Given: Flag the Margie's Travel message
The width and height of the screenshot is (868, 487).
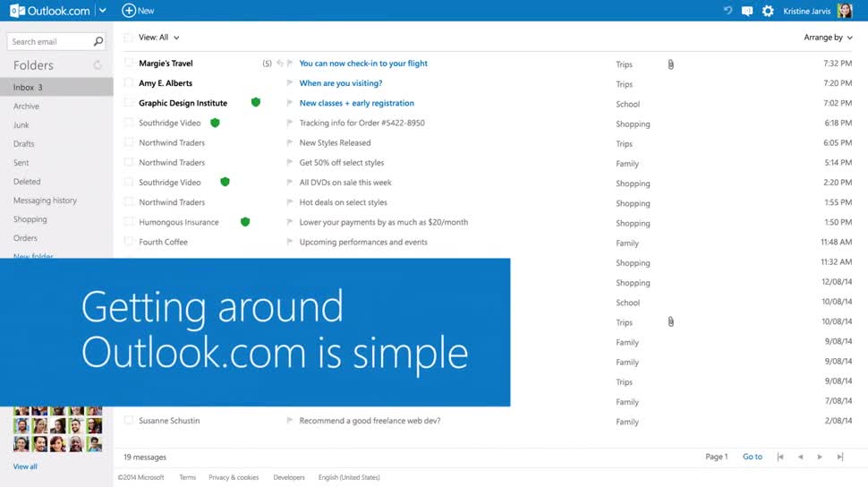Looking at the screenshot, I should 290,64.
